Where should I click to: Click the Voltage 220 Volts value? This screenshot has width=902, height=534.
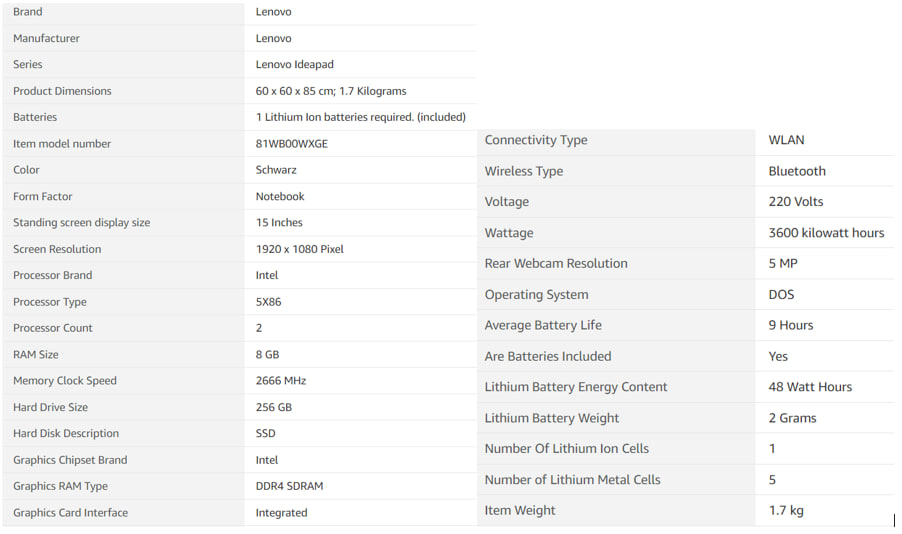tap(796, 202)
